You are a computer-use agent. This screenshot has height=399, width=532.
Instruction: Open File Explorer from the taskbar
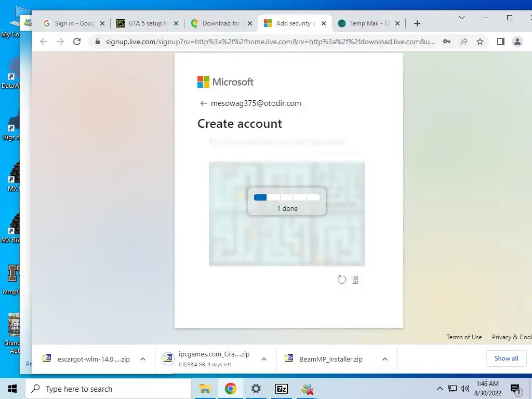coord(205,389)
